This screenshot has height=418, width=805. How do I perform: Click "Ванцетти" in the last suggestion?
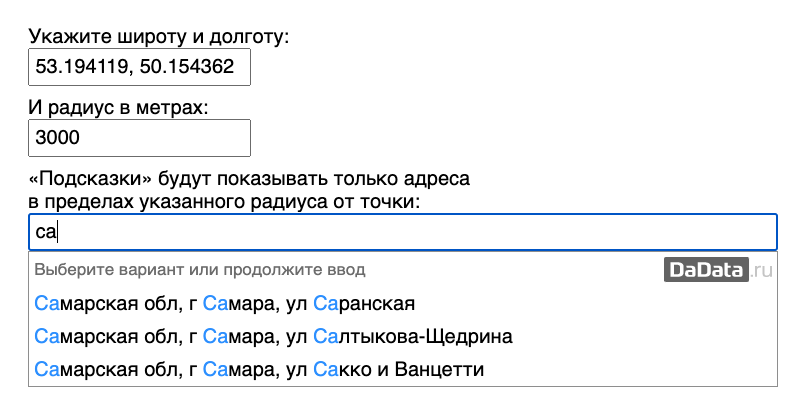pos(439,369)
